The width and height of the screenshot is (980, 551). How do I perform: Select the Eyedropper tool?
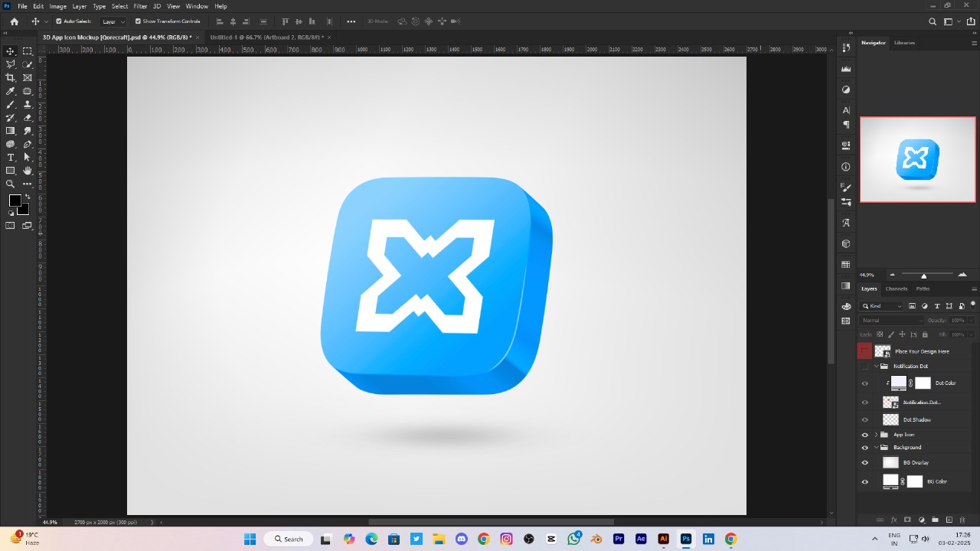[x=11, y=91]
